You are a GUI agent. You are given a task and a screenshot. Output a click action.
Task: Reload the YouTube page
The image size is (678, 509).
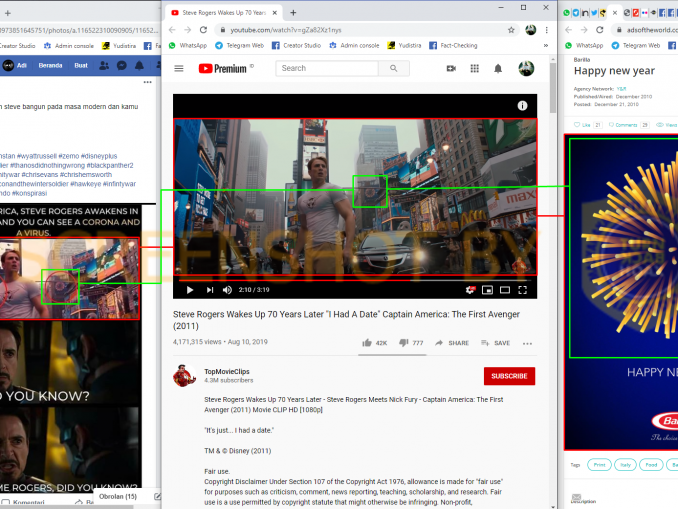coord(203,30)
